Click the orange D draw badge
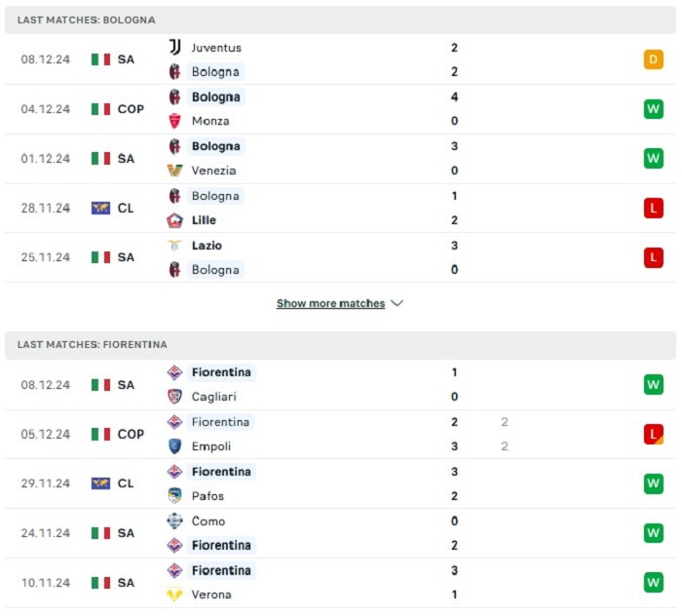 tap(654, 59)
